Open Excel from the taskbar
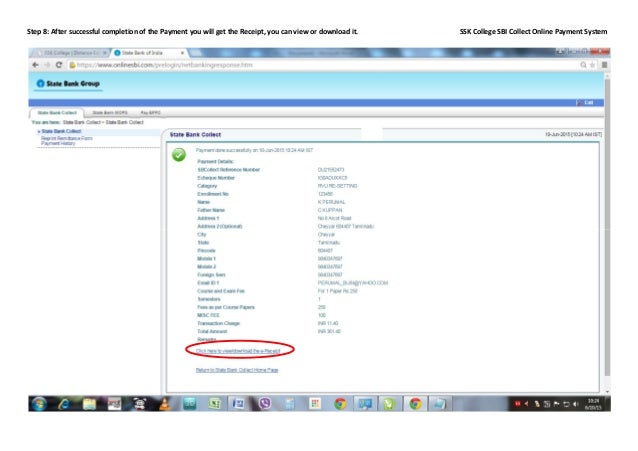Viewport: 638px width, 451px height. click(x=214, y=404)
